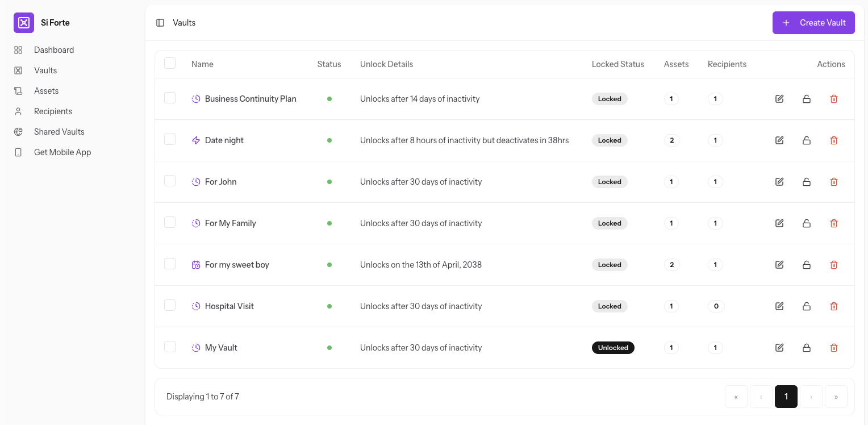Unlock the For My Family vault

pos(807,223)
